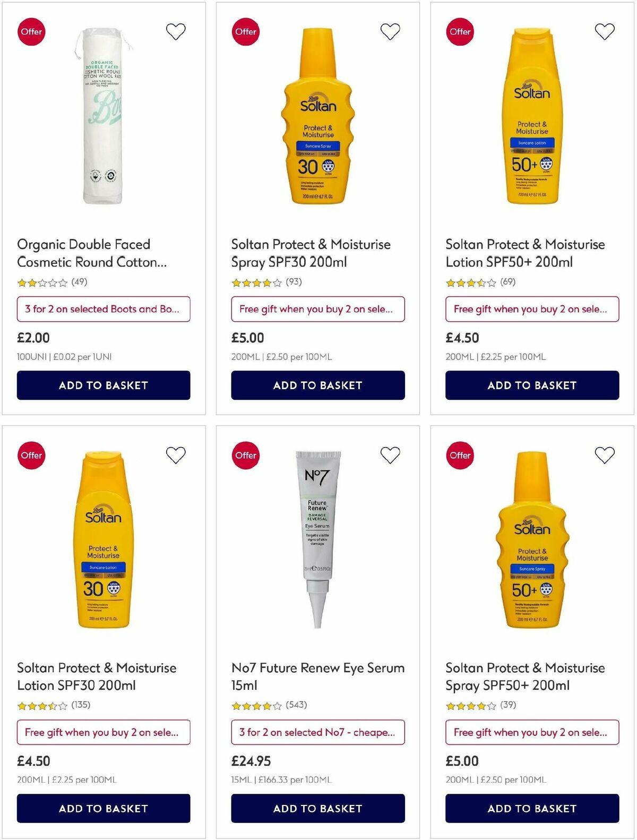Save Soltan Spray SPF50+ using the heart icon

pos(604,455)
